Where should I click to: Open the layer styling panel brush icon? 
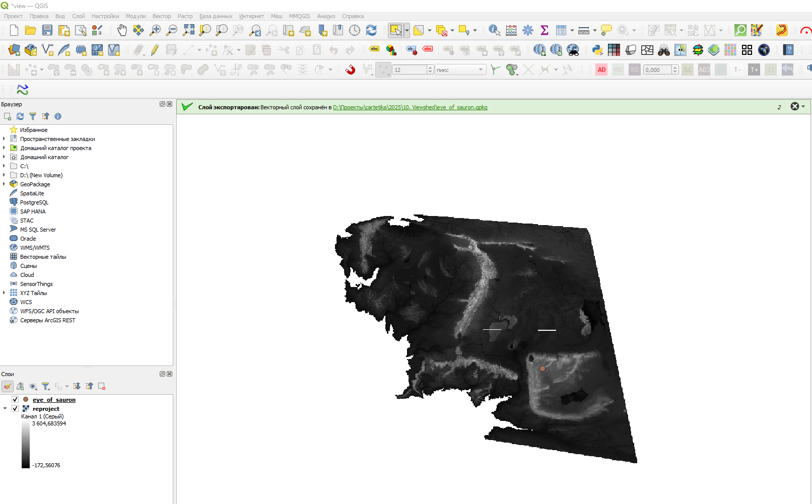coord(8,386)
